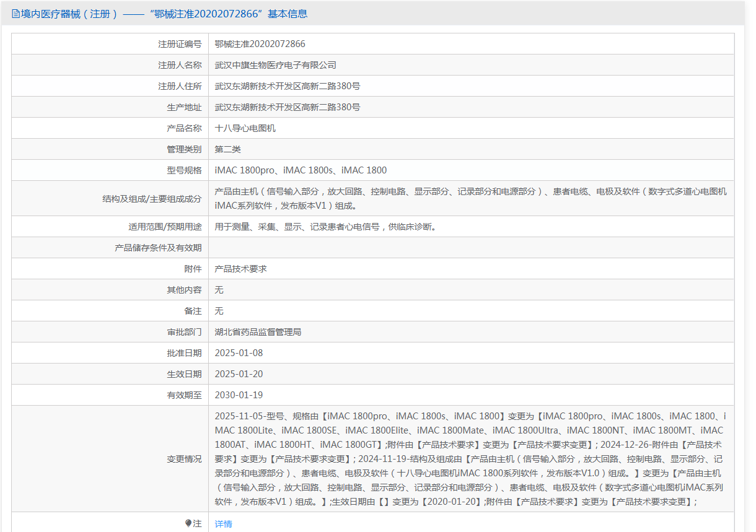The width and height of the screenshot is (756, 532).
Task: Click the lightbulb icon beside 注
Action: [x=188, y=523]
